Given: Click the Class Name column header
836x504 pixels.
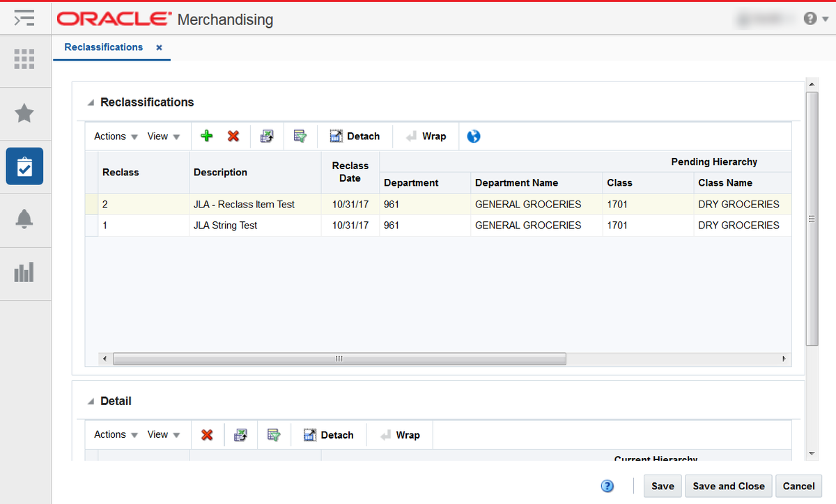Looking at the screenshot, I should point(742,182).
